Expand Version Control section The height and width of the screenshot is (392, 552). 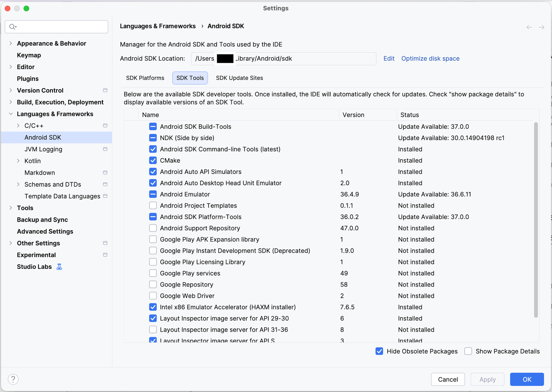pyautogui.click(x=11, y=90)
